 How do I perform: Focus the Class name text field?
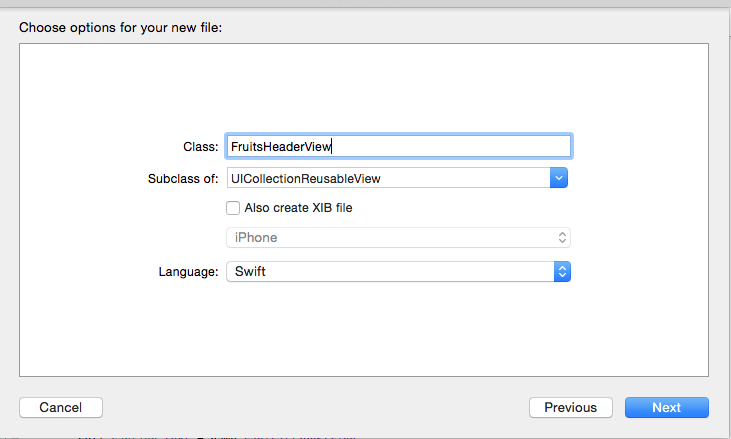399,146
